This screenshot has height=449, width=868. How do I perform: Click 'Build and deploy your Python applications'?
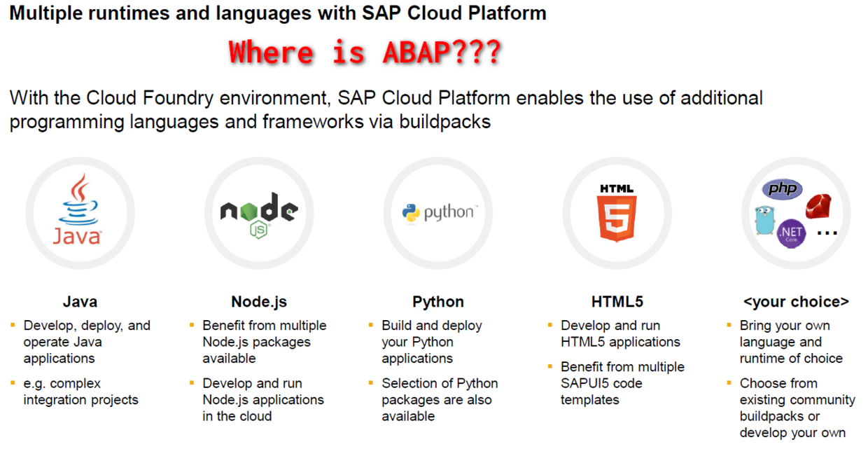tap(431, 342)
